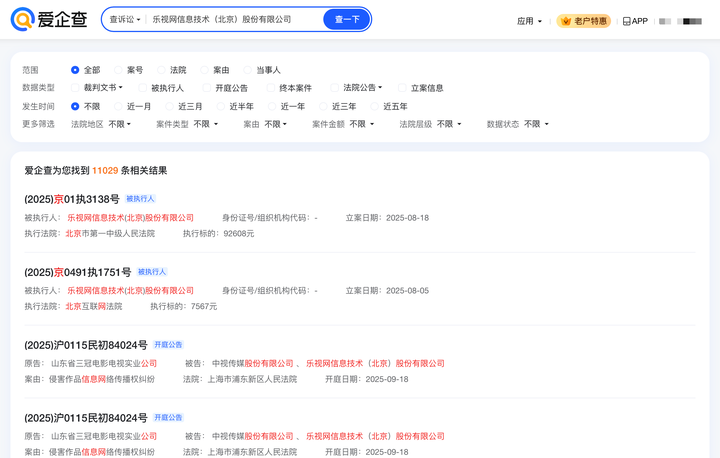Open the 应用 menu in header

click(x=529, y=21)
